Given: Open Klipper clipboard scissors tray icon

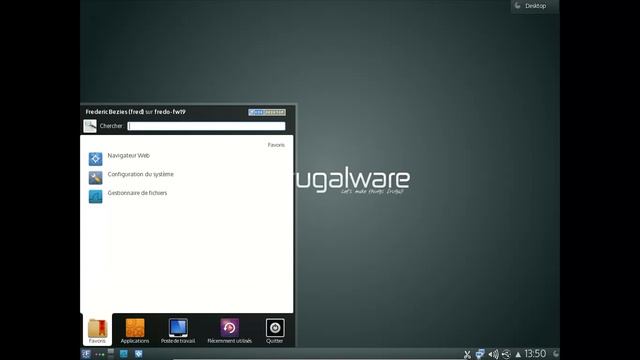Looking at the screenshot, I should tap(467, 354).
